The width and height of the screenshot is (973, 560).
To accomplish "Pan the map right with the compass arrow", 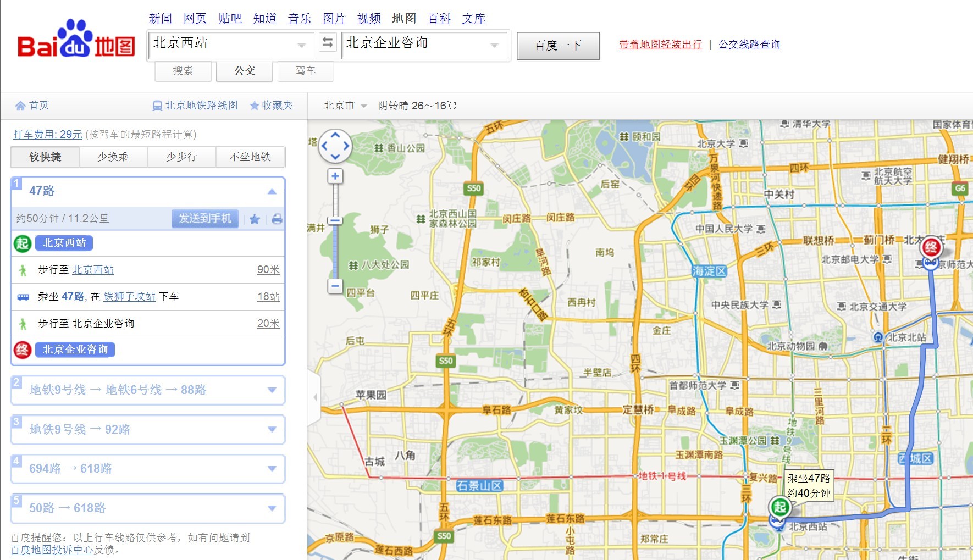I will (x=346, y=146).
